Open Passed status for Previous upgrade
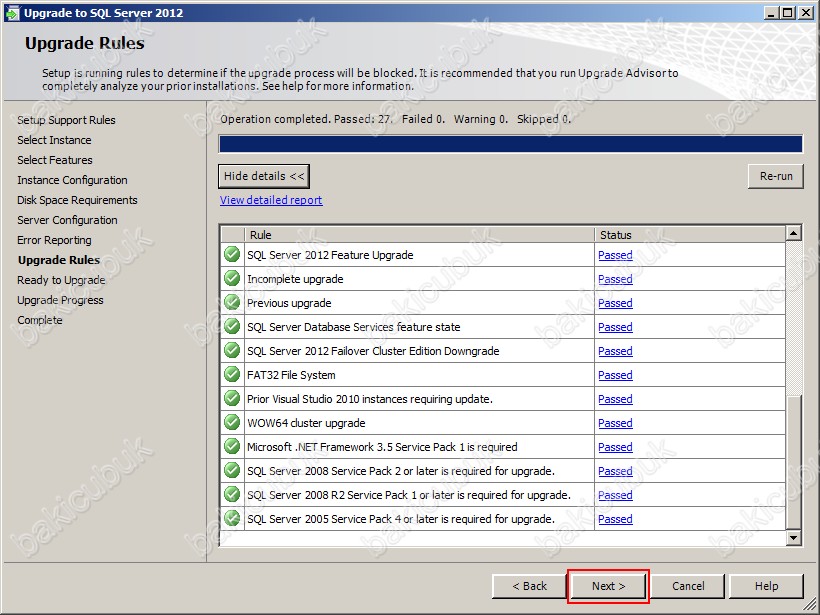820x615 pixels. tap(615, 303)
